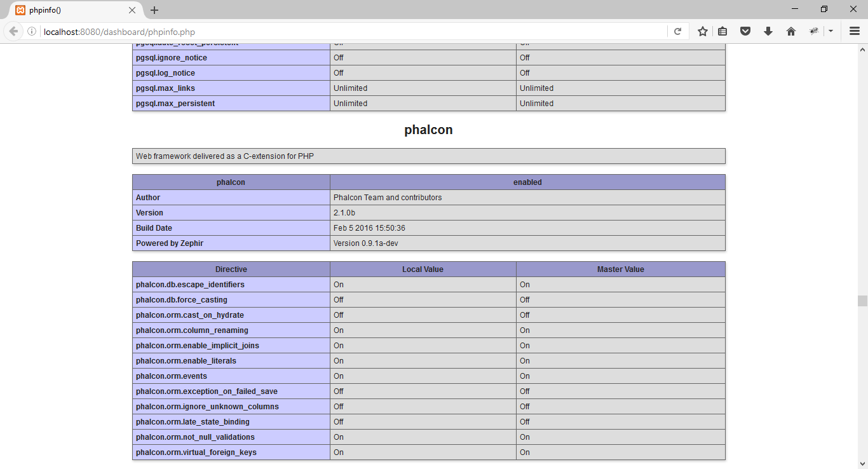Image resolution: width=868 pixels, height=469 pixels.
Task: Click the vertical scrollbar thumb
Action: pos(862,301)
